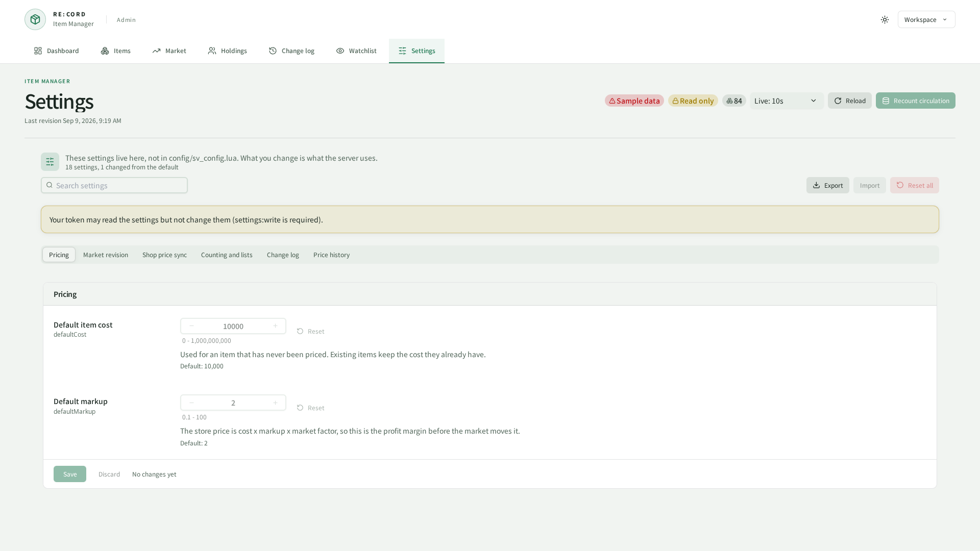
Task: Click the 84 items count badge
Action: [x=734, y=101]
